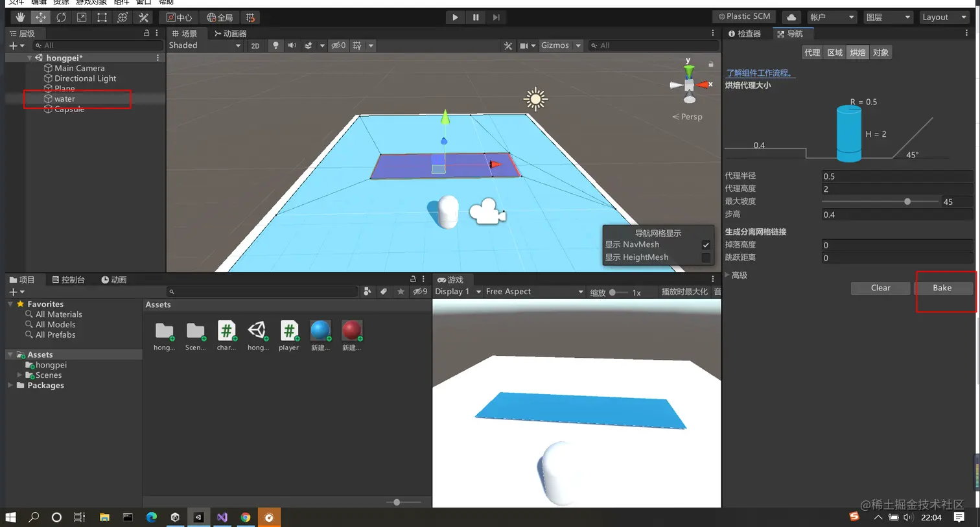Image resolution: width=980 pixels, height=527 pixels.
Task: Start Play mode
Action: coord(455,18)
